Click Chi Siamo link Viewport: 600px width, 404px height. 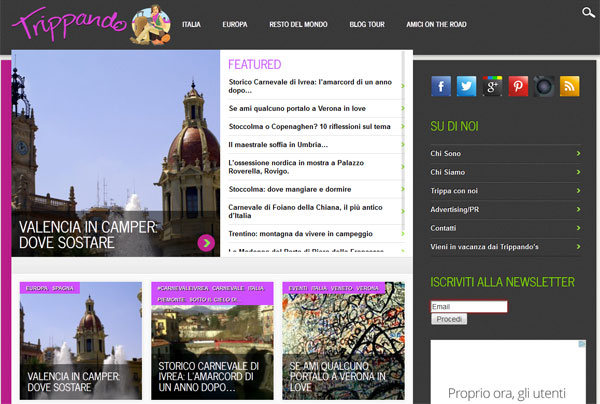tap(447, 172)
